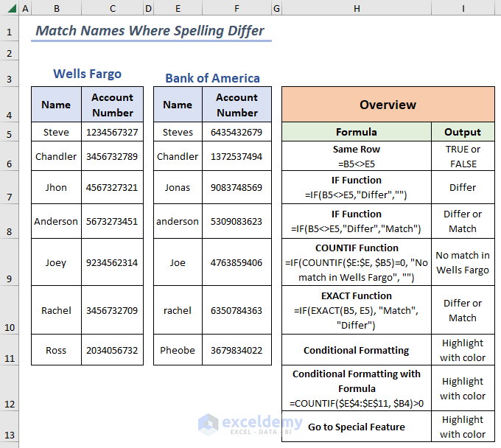Select capitalized 'Anderson' cell

(x=56, y=221)
